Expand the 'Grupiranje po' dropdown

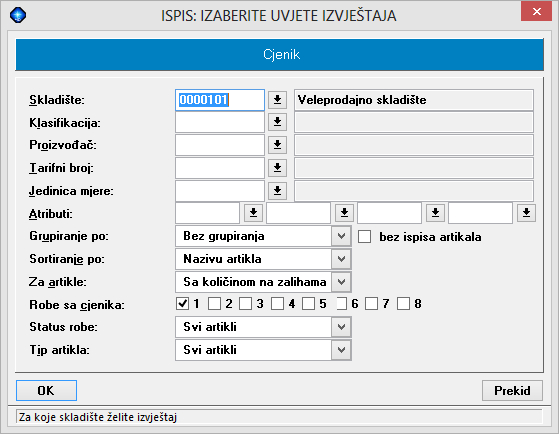(341, 236)
